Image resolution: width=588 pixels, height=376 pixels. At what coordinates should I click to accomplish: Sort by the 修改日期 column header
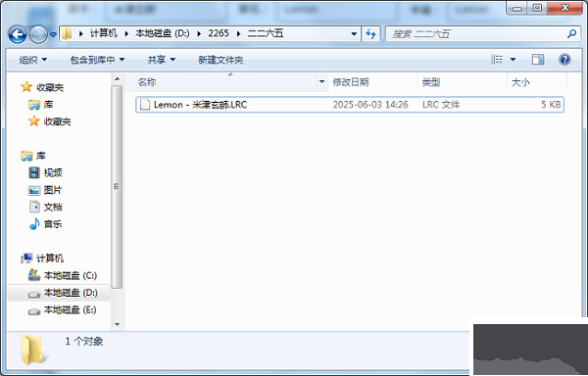click(372, 82)
